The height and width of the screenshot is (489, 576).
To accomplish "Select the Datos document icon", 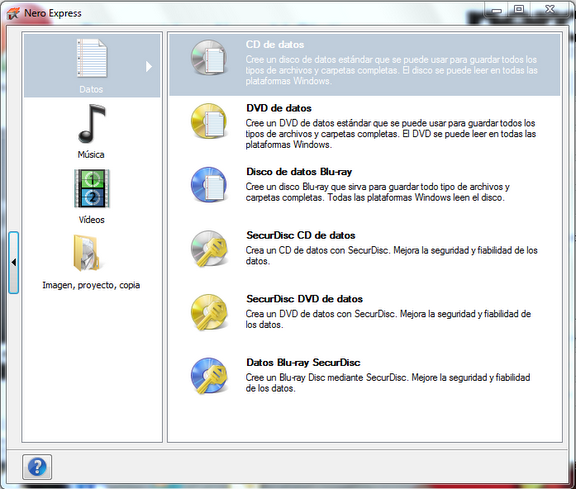I will click(x=92, y=58).
